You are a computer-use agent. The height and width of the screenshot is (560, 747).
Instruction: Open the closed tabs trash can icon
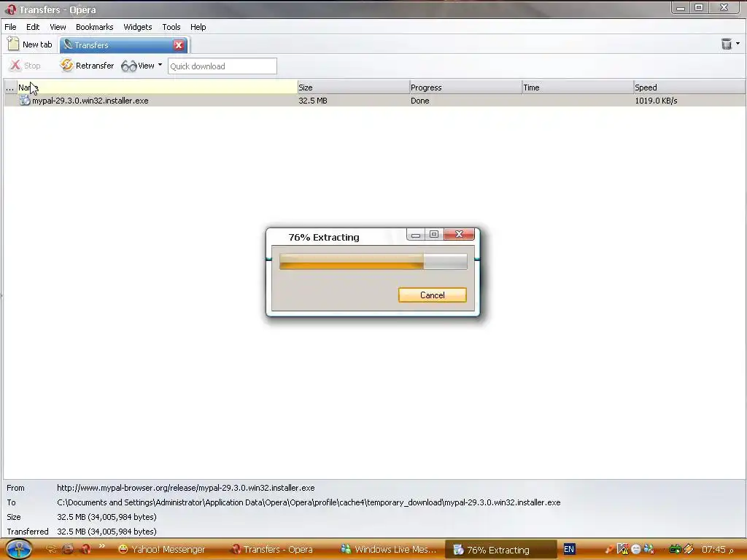point(726,44)
